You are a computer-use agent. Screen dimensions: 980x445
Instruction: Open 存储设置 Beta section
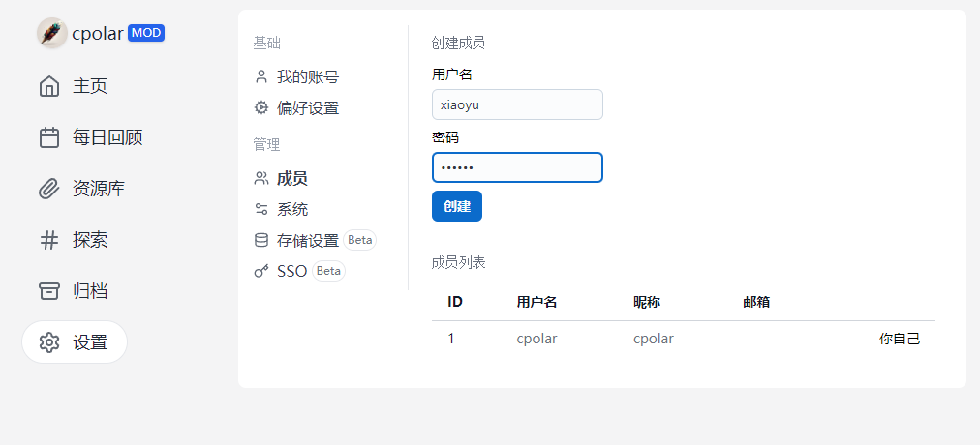pyautogui.click(x=315, y=240)
